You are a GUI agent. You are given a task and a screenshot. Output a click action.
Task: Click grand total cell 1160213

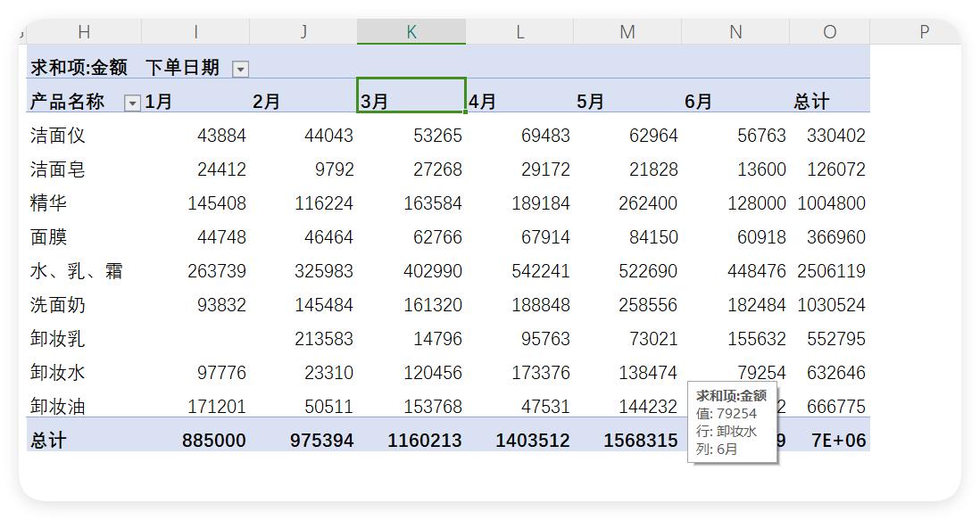424,440
